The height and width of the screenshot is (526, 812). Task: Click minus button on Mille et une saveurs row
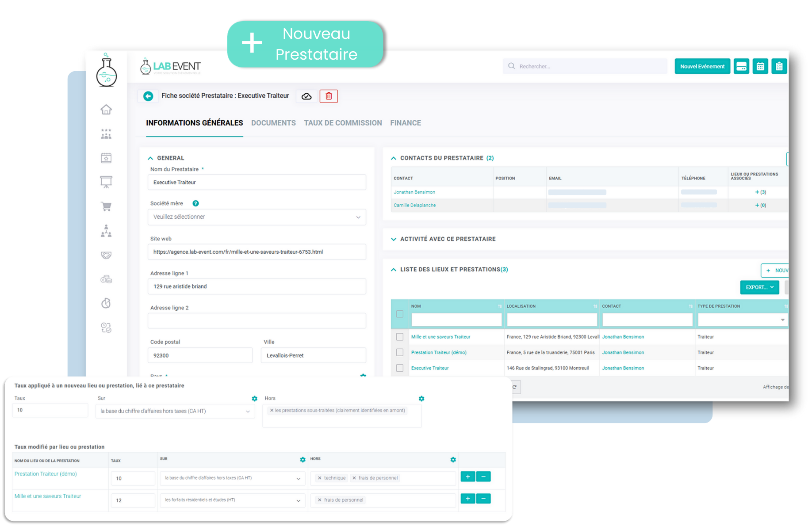(x=483, y=499)
